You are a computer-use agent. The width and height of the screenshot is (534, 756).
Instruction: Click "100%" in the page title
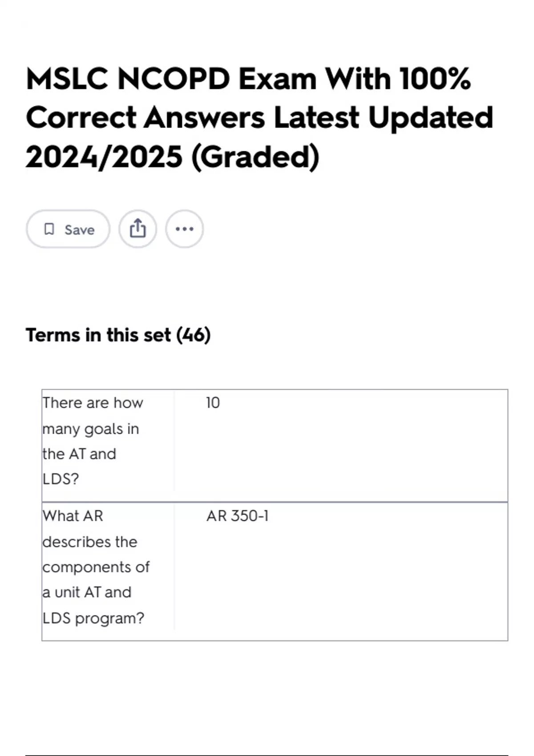click(435, 79)
